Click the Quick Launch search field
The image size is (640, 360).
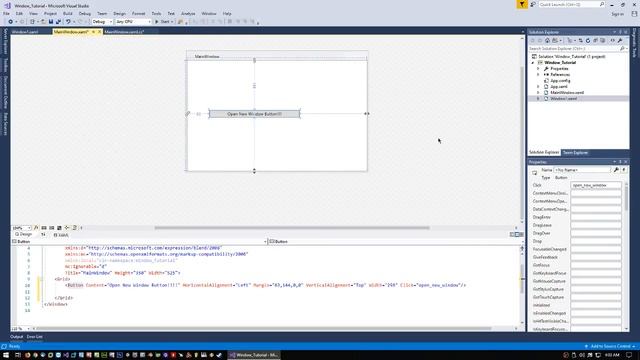click(x=571, y=4)
